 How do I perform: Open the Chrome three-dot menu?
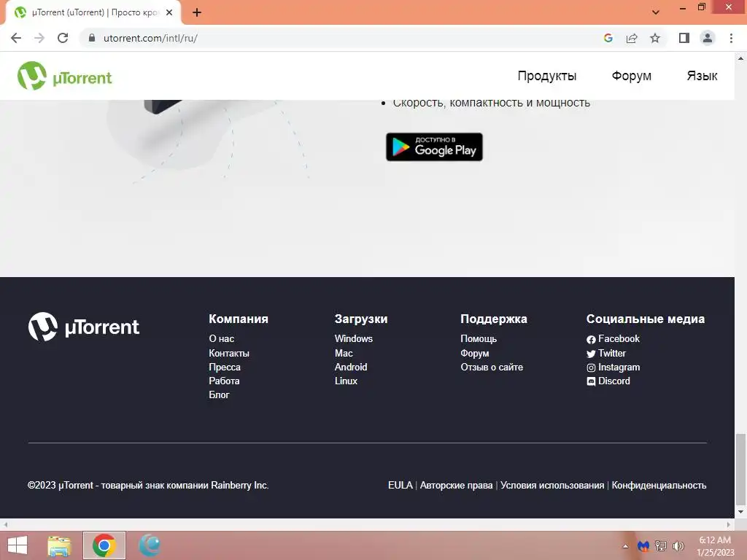click(731, 38)
